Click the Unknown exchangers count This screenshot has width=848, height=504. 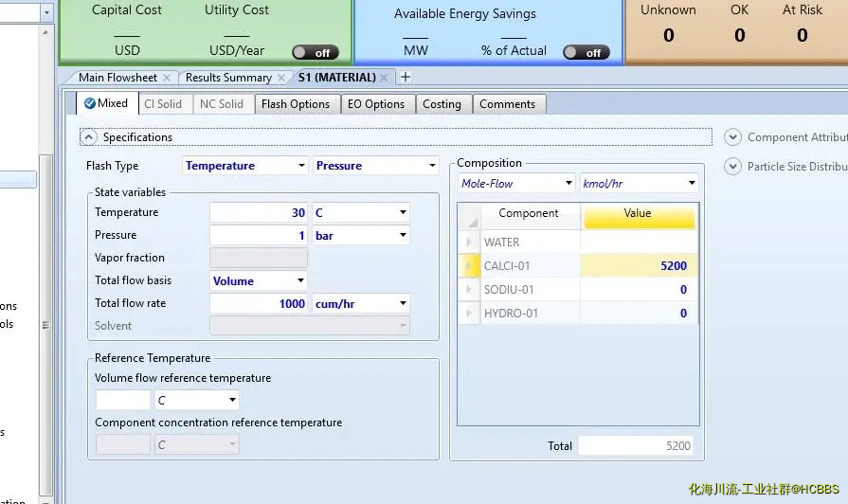coord(668,35)
